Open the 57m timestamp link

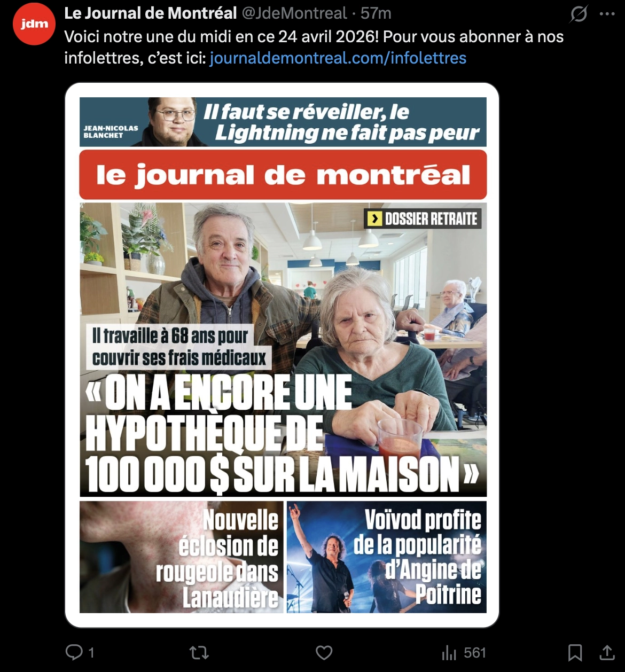tap(376, 13)
